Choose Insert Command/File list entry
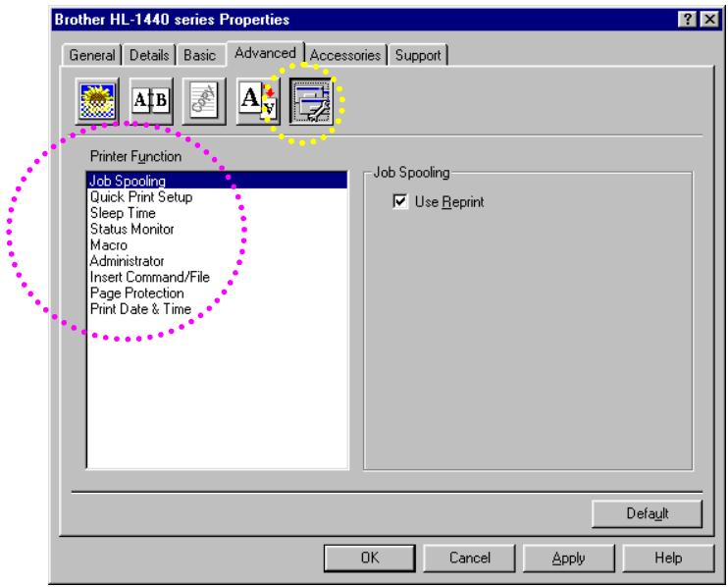The width and height of the screenshot is (728, 587). [217, 277]
